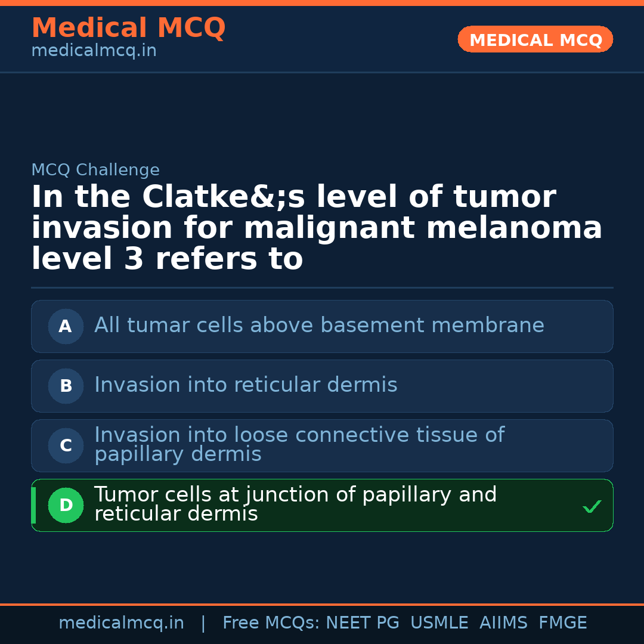Click the MCQ Challenge label
The height and width of the screenshot is (644, 644).
(x=95, y=170)
